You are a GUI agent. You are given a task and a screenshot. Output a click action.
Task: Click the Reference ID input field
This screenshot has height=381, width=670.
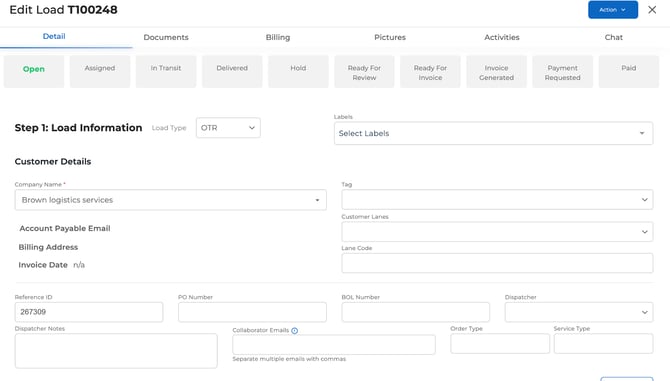tap(89, 312)
